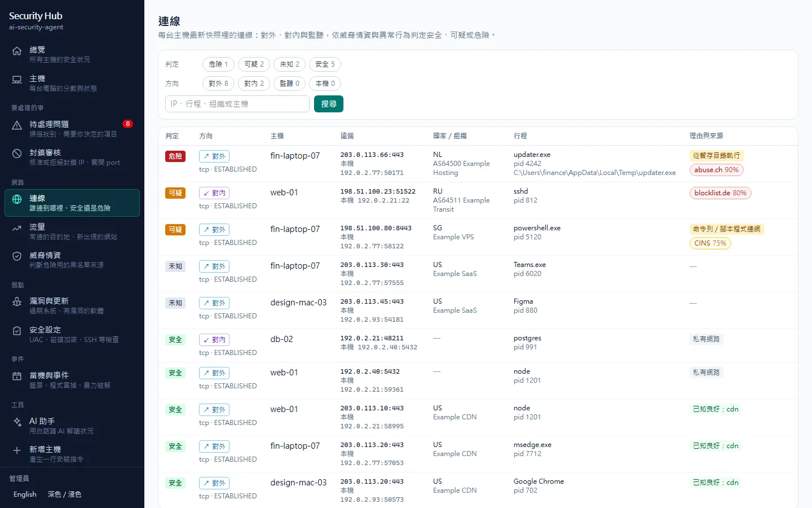Click the 搜尋 search button
The width and height of the screenshot is (812, 508).
coord(329,104)
